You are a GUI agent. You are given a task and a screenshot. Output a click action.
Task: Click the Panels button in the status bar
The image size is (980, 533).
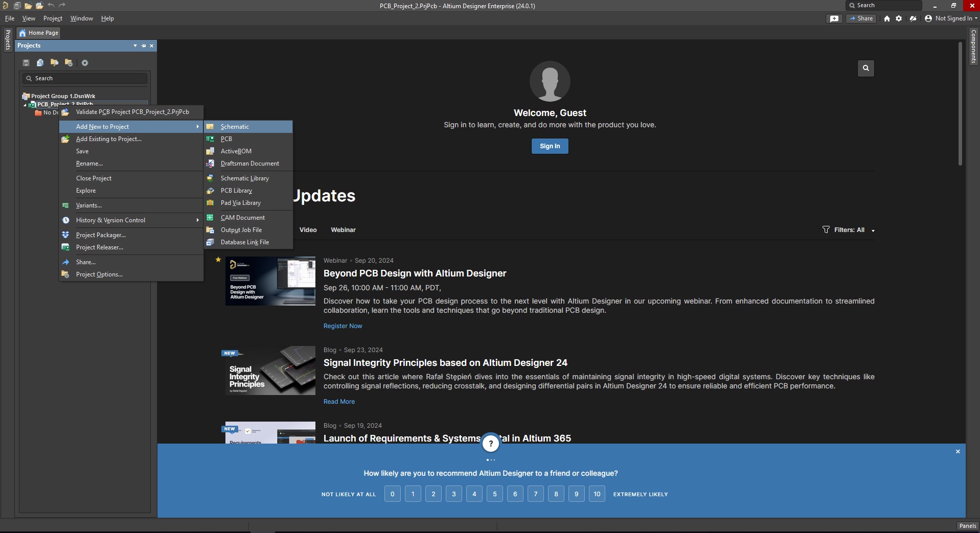(x=967, y=526)
